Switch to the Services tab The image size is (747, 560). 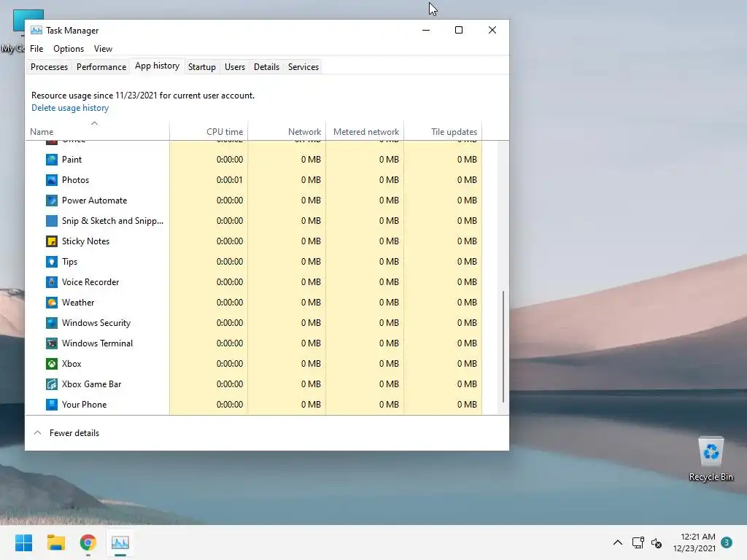pos(303,67)
